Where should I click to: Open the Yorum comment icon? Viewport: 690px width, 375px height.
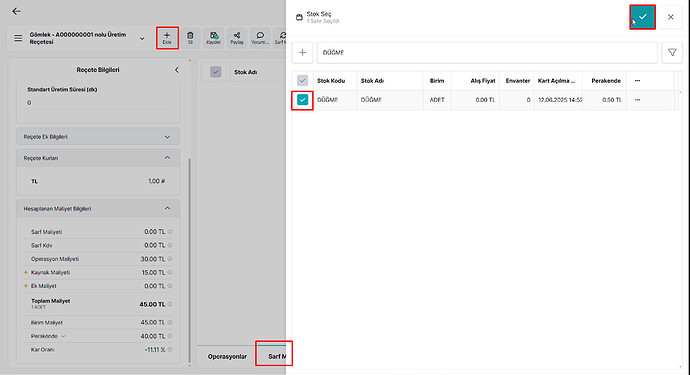[x=260, y=38]
